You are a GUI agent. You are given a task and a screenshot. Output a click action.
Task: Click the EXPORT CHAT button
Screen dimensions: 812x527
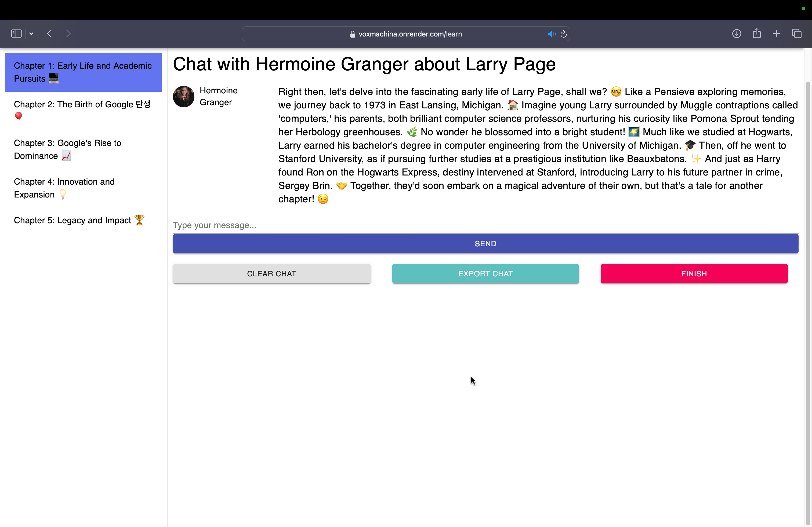tap(485, 274)
